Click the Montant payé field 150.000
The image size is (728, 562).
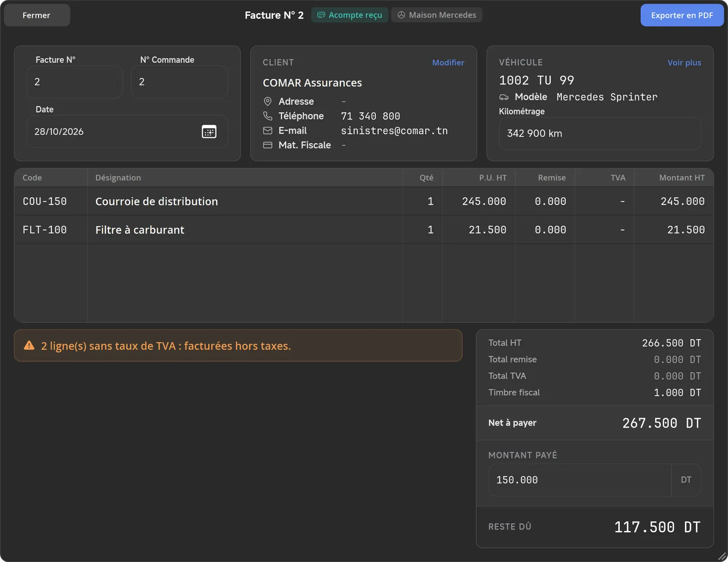tap(580, 480)
